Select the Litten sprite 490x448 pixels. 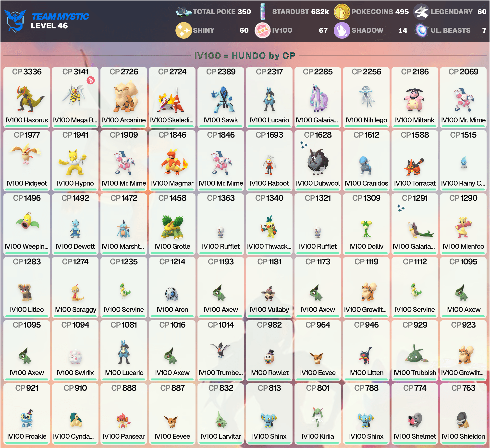coord(366,355)
